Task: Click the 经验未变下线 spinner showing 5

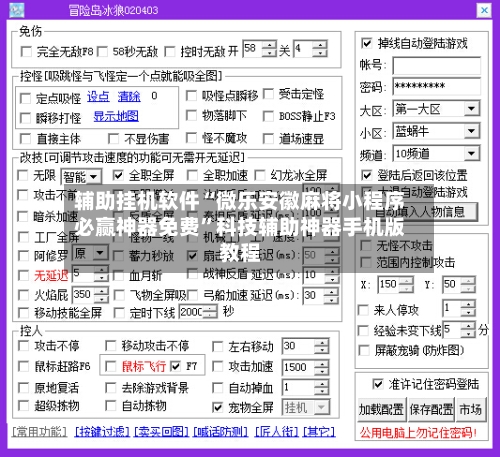Action: pyautogui.click(x=459, y=330)
